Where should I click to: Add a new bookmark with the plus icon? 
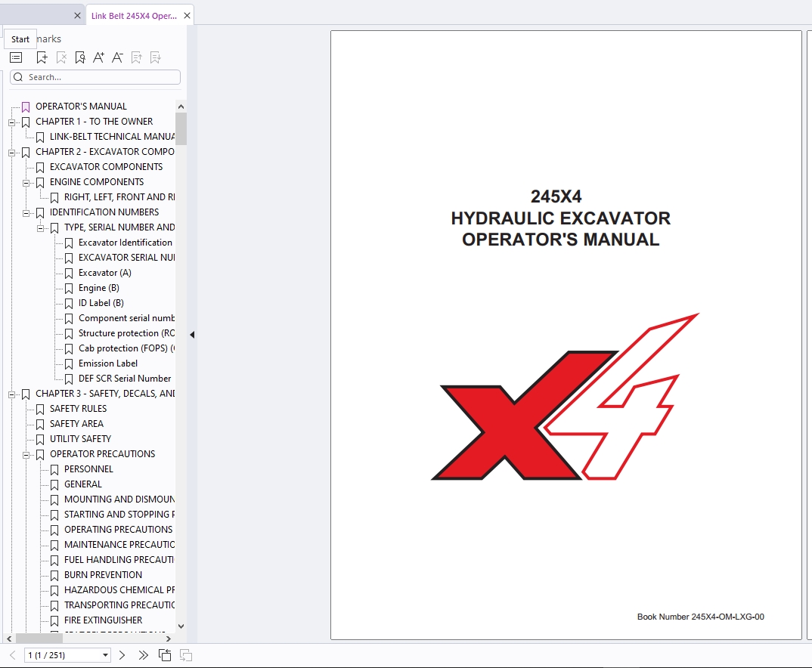point(42,57)
